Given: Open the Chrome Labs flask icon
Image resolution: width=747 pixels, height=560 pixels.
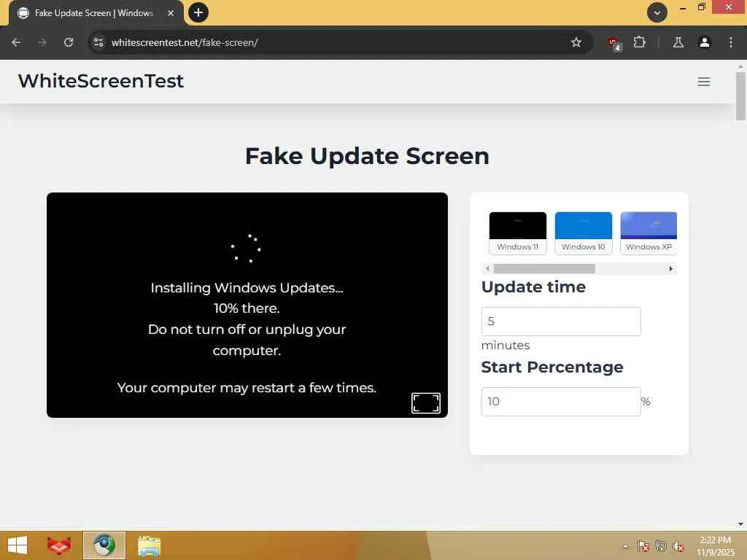Looking at the screenshot, I should (678, 42).
